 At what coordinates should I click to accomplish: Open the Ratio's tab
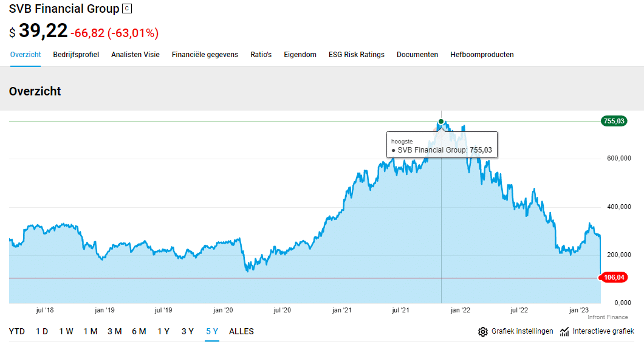[x=261, y=55]
